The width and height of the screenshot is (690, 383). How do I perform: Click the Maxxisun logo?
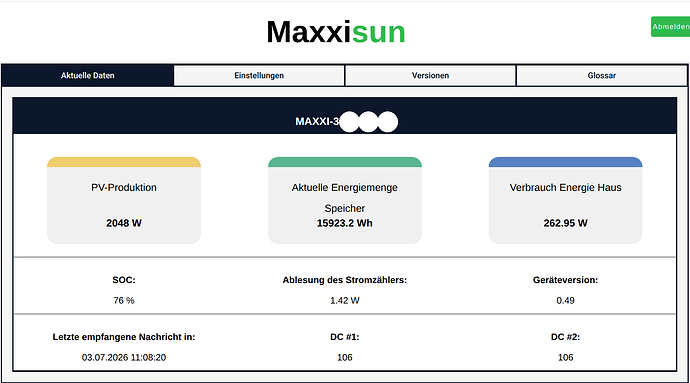pos(336,32)
